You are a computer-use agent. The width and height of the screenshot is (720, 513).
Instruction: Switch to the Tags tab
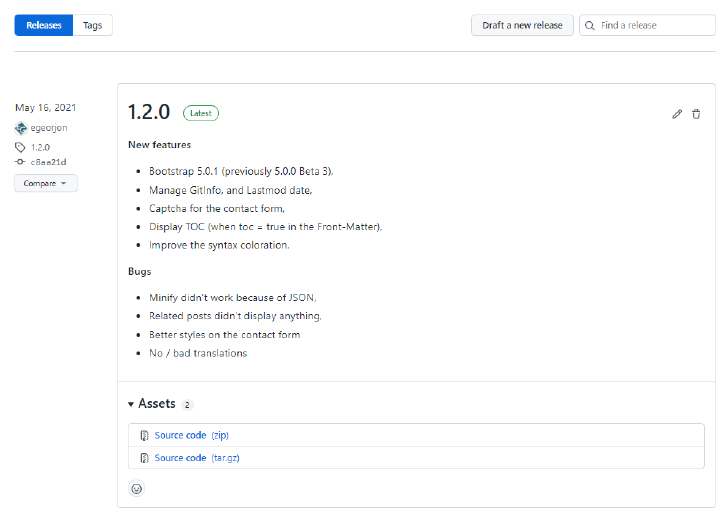[92, 25]
